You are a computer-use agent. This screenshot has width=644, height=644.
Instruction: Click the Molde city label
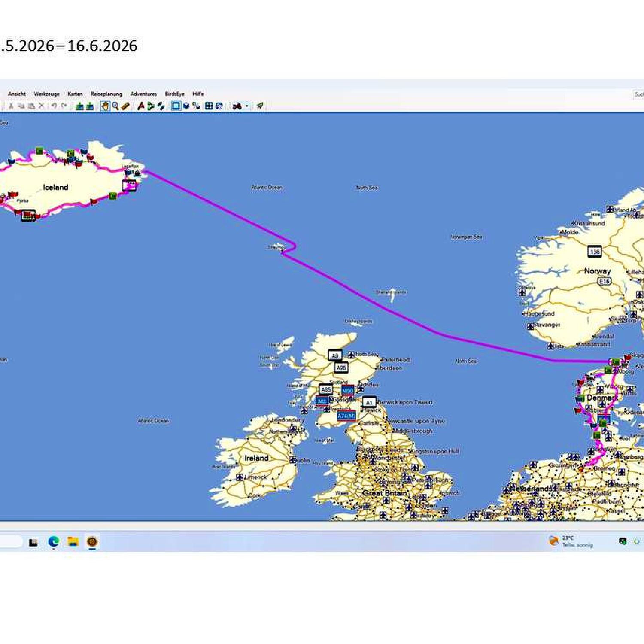pyautogui.click(x=570, y=232)
